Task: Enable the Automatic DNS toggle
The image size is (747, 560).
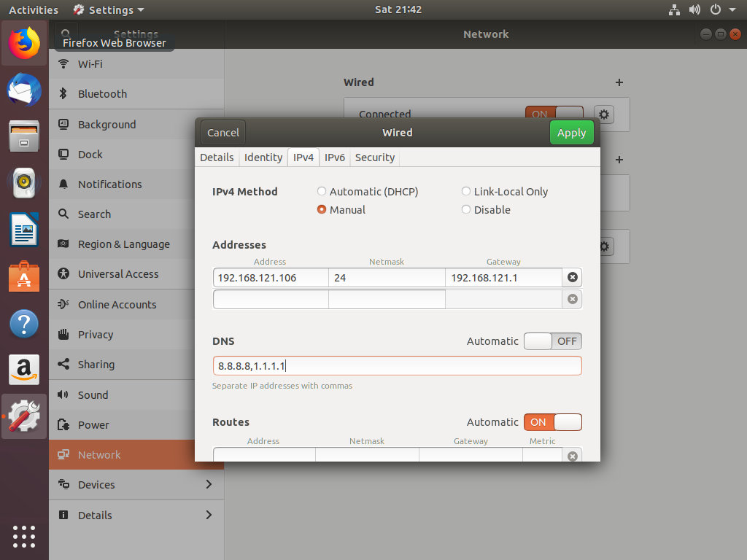Action: 552,341
